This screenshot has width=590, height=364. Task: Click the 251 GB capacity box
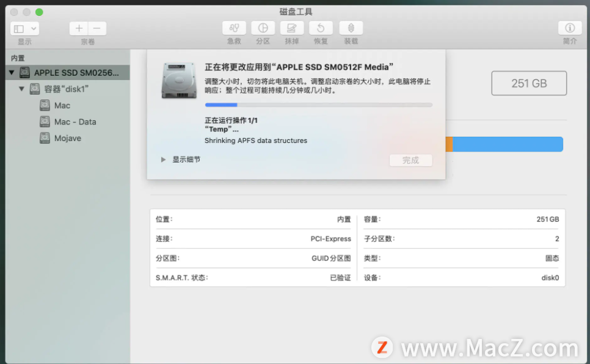pos(529,83)
